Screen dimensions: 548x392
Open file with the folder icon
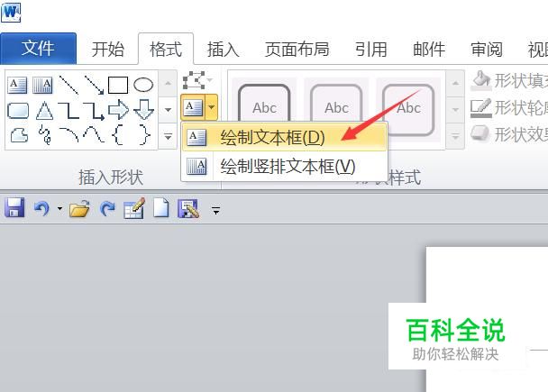click(x=79, y=209)
